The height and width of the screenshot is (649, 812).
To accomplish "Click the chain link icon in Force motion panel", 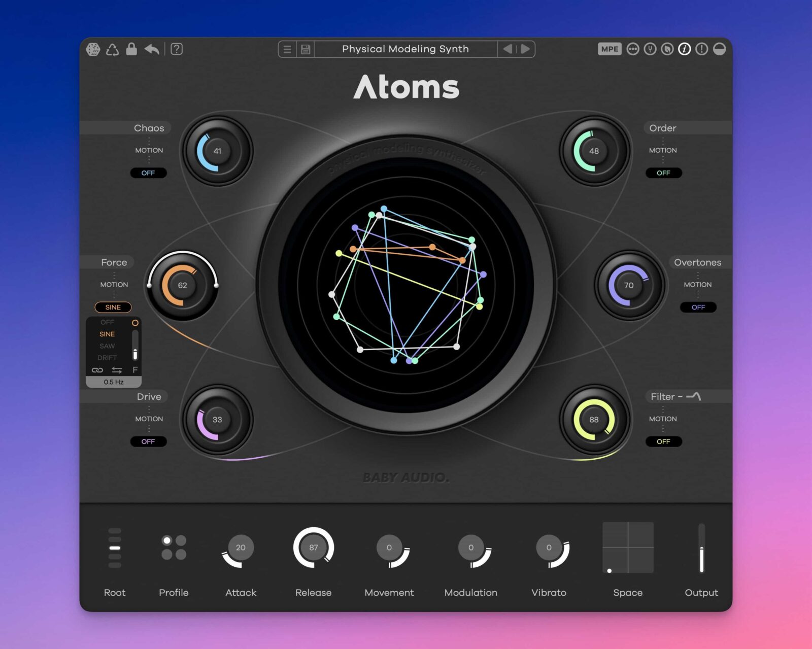I will 97,370.
